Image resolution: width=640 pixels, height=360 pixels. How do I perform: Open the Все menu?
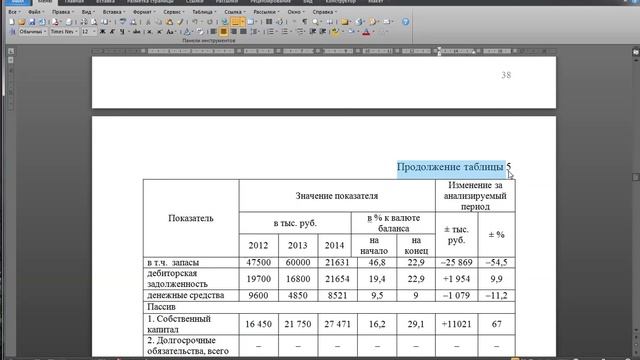click(14, 12)
